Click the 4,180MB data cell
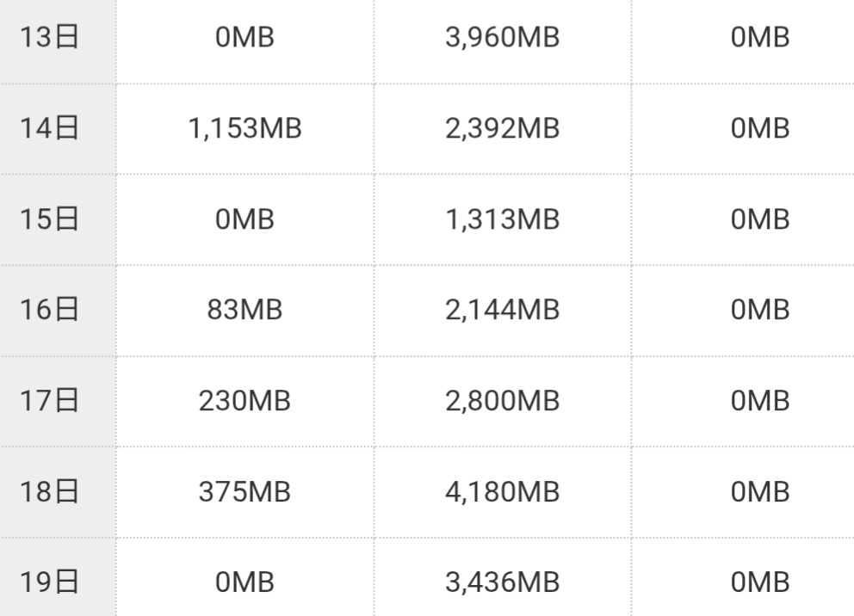This screenshot has height=616, width=854. (502, 492)
